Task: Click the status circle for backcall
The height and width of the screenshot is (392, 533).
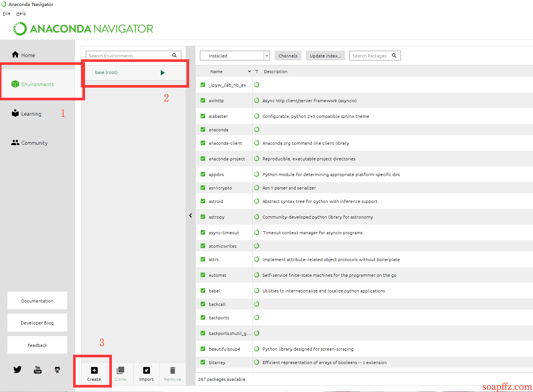Action: (257, 304)
